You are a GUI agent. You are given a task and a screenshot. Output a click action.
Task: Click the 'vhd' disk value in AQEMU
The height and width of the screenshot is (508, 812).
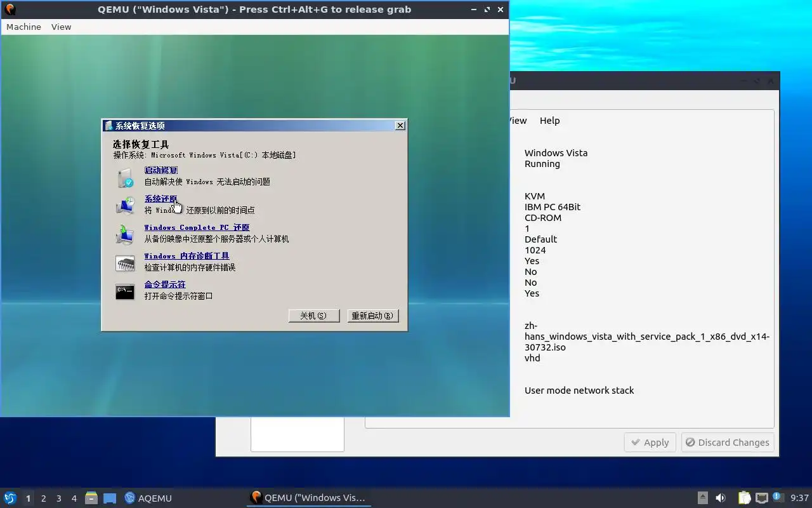point(532,358)
